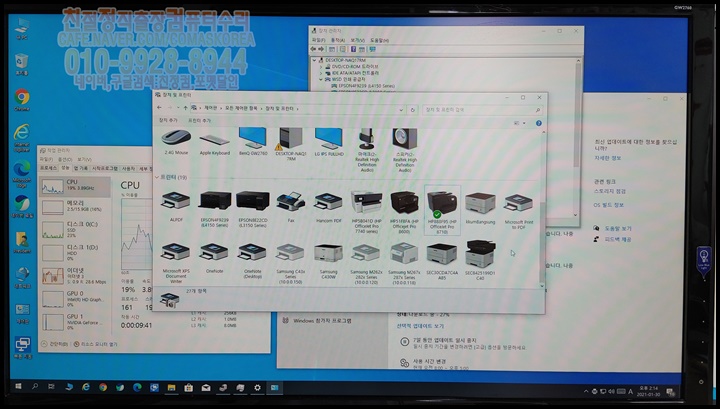720x409 pixels.
Task: Select the EPSON8E22CD (L3150 Series) printer
Action: pyautogui.click(x=253, y=209)
